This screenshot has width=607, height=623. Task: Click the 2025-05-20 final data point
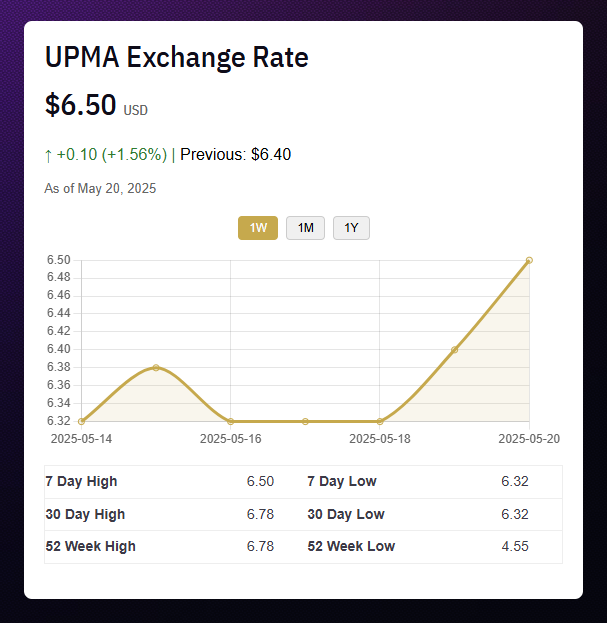529,260
